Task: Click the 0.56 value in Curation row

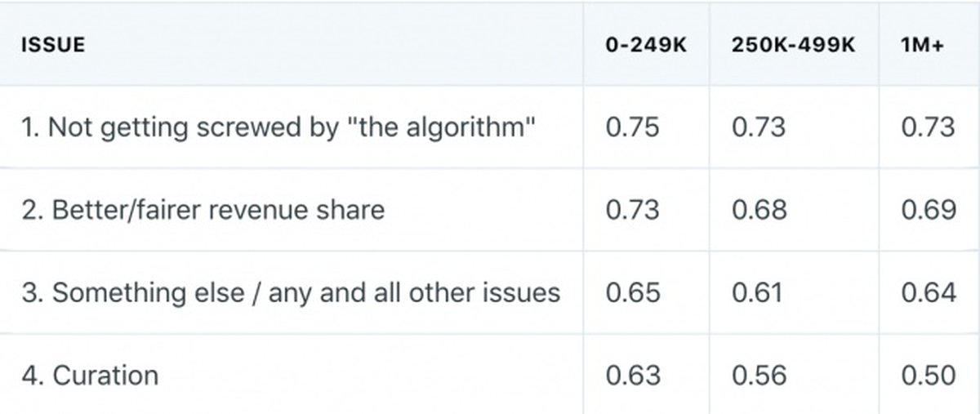Action: (759, 376)
